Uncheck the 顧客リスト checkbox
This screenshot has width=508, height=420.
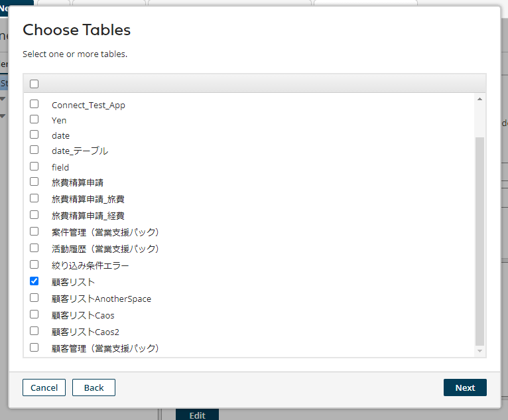point(34,281)
